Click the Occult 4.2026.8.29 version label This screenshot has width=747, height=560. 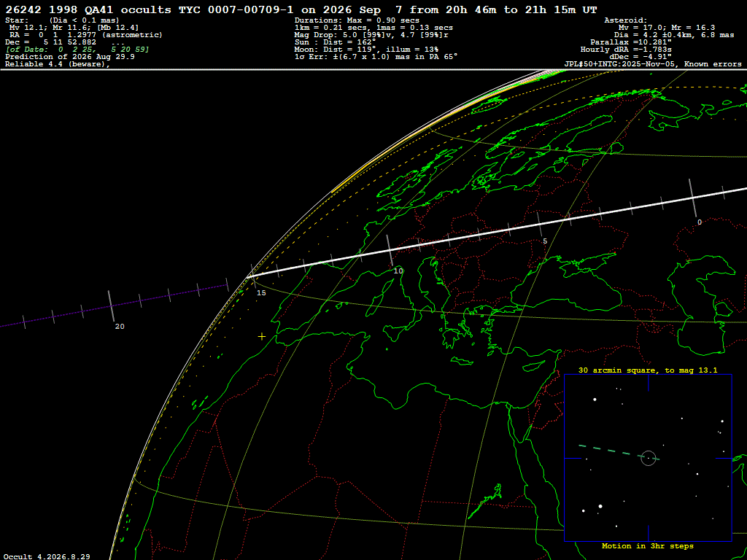pyautogui.click(x=47, y=556)
